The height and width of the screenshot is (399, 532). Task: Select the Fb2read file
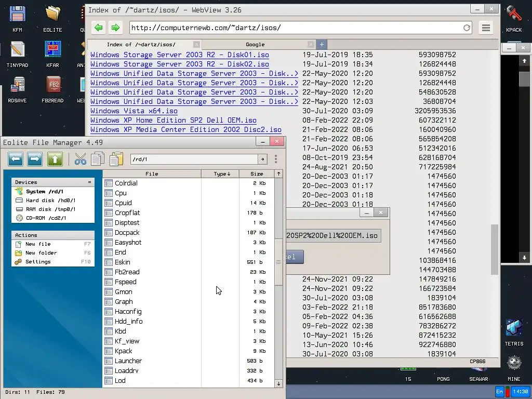188,272
